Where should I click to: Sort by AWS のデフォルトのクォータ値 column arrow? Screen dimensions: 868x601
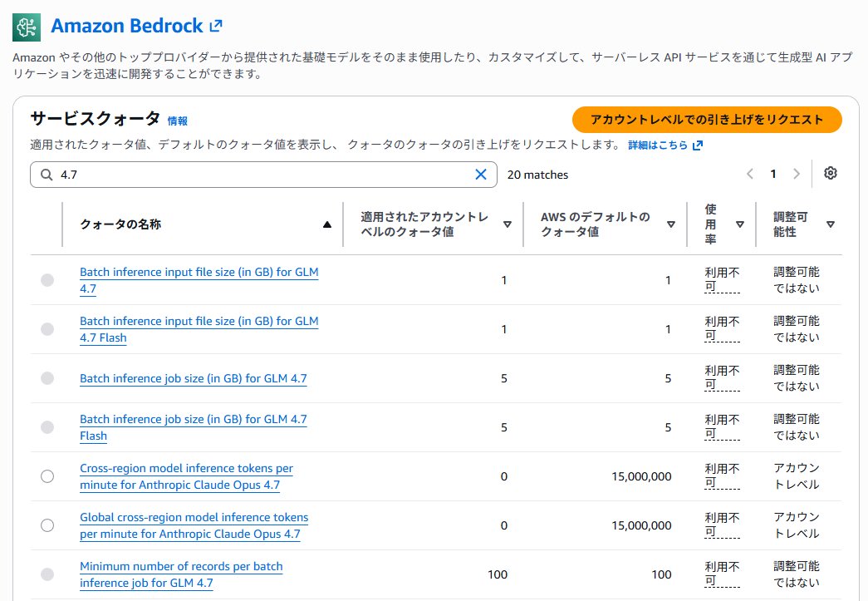(x=671, y=224)
